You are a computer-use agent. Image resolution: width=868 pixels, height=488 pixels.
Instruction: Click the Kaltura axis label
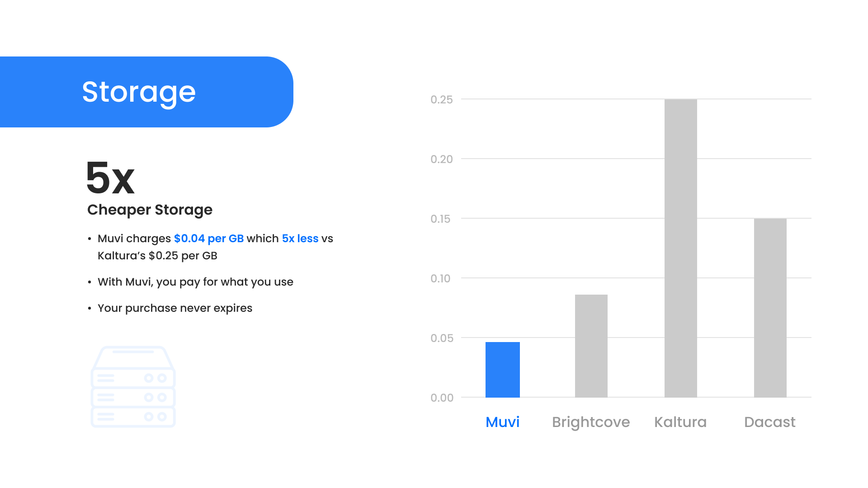click(680, 422)
